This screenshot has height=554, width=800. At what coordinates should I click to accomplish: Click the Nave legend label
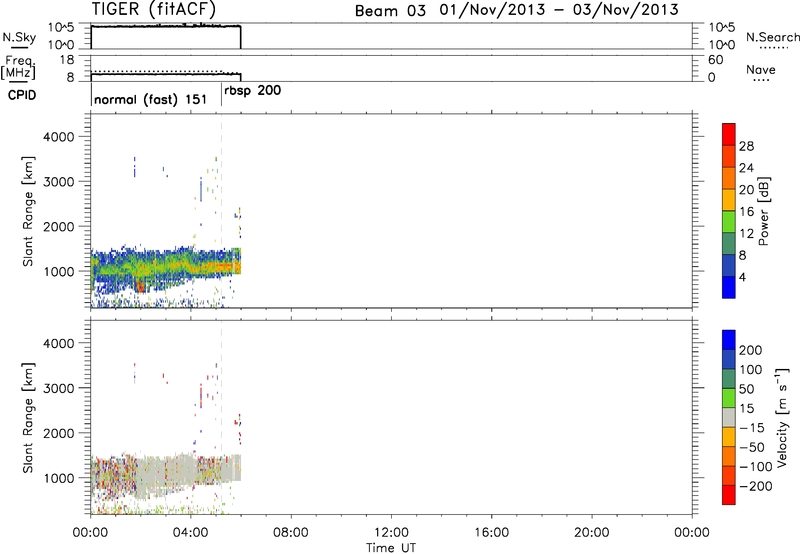(761, 70)
